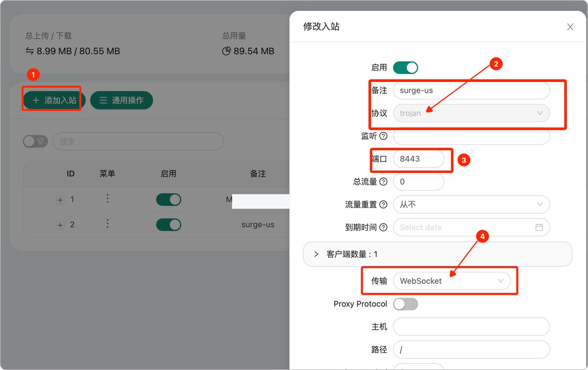Click the 流量重置 help question icon
This screenshot has width=588, height=370.
tap(383, 204)
